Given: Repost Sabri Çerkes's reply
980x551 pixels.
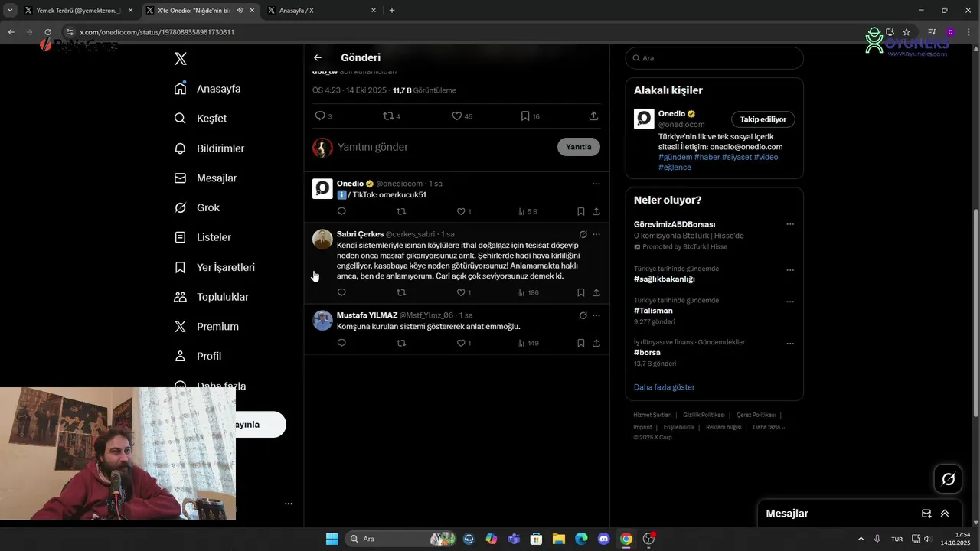Looking at the screenshot, I should 401,292.
